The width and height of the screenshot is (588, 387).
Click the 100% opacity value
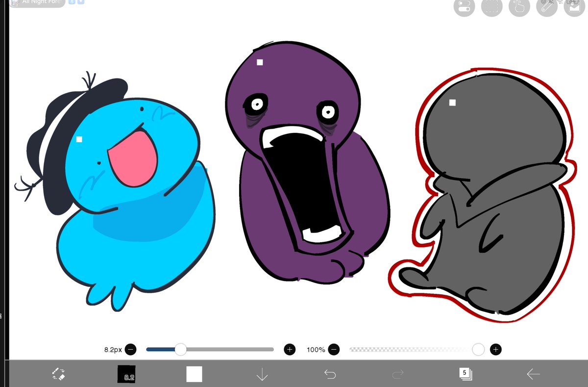[x=316, y=350]
